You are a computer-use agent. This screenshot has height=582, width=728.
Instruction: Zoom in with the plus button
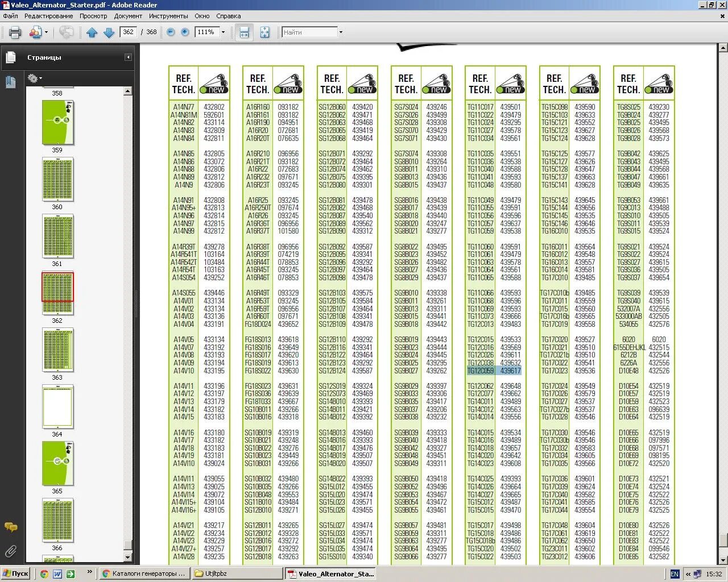pyautogui.click(x=185, y=32)
